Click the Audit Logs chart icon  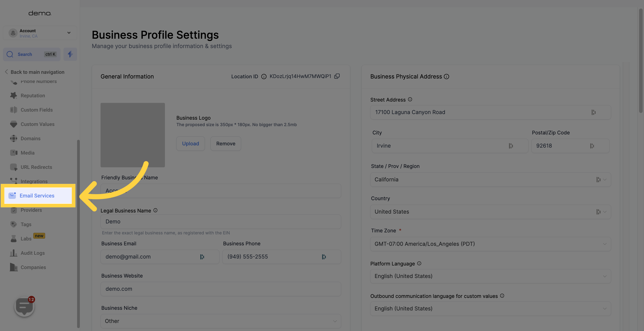click(13, 253)
